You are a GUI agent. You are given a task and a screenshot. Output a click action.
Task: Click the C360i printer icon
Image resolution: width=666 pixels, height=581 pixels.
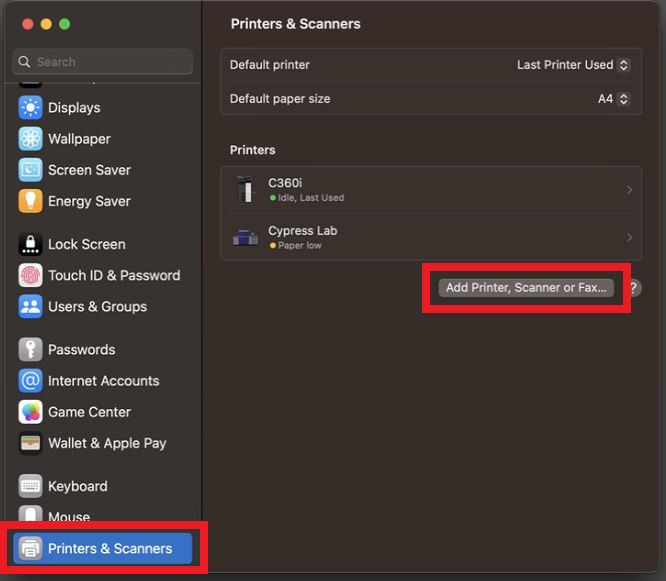coord(245,189)
